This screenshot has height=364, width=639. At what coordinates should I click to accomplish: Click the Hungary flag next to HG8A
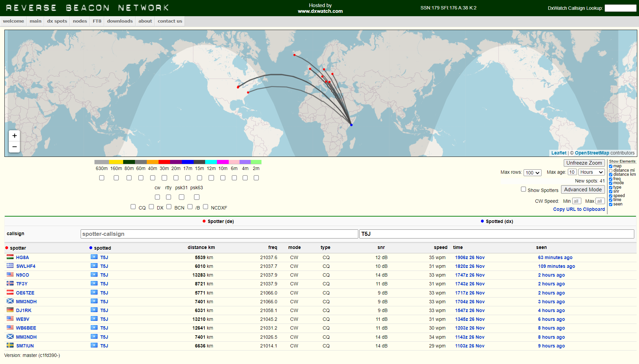pos(10,257)
